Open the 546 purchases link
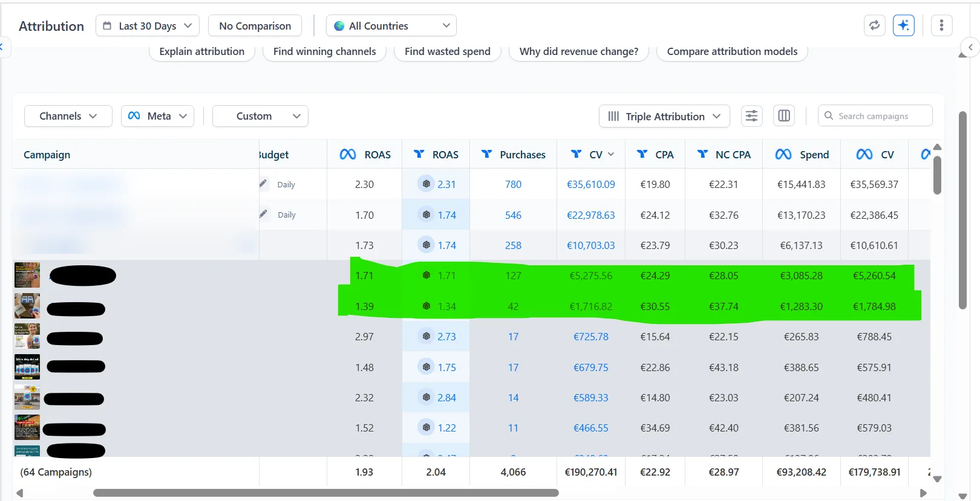The image size is (980, 501). click(x=513, y=215)
